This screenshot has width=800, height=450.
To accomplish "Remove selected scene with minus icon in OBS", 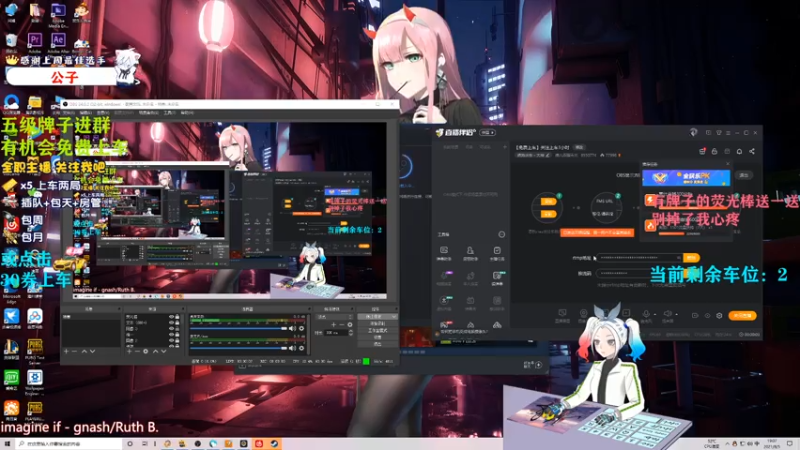I will (x=74, y=351).
